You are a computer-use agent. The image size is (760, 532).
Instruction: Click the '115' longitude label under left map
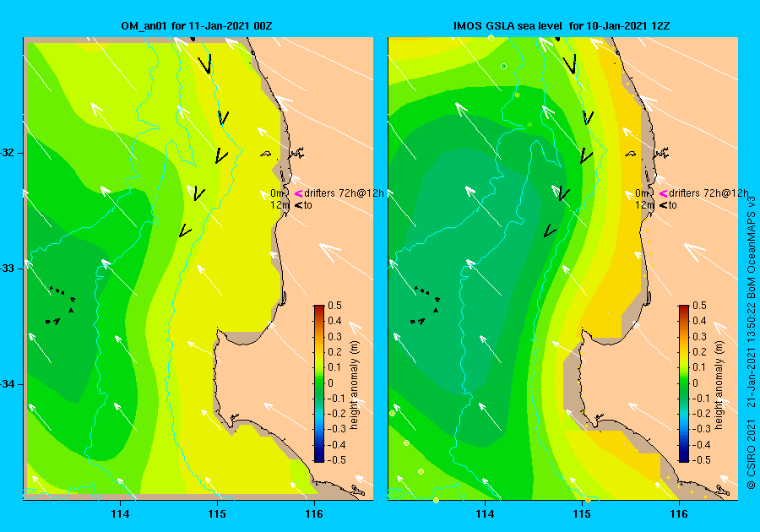tap(217, 514)
